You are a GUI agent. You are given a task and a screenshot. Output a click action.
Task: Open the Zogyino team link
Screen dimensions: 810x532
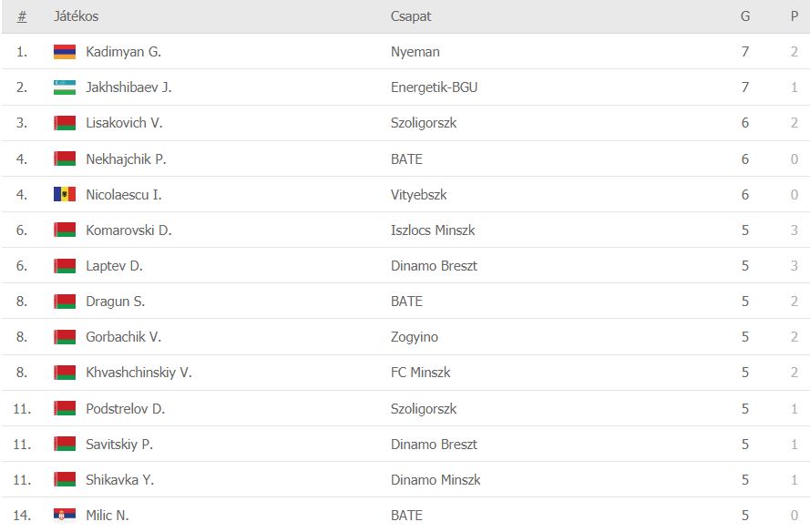click(415, 337)
